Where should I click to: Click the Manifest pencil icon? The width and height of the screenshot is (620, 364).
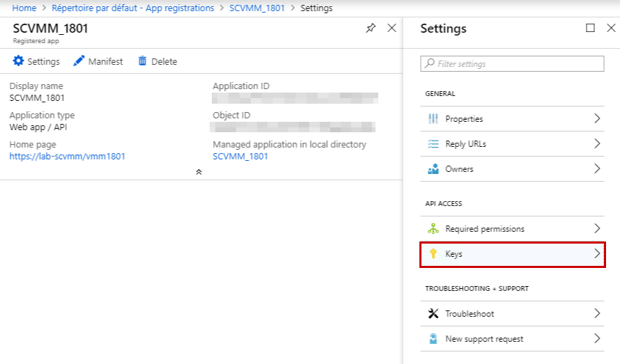tap(79, 61)
